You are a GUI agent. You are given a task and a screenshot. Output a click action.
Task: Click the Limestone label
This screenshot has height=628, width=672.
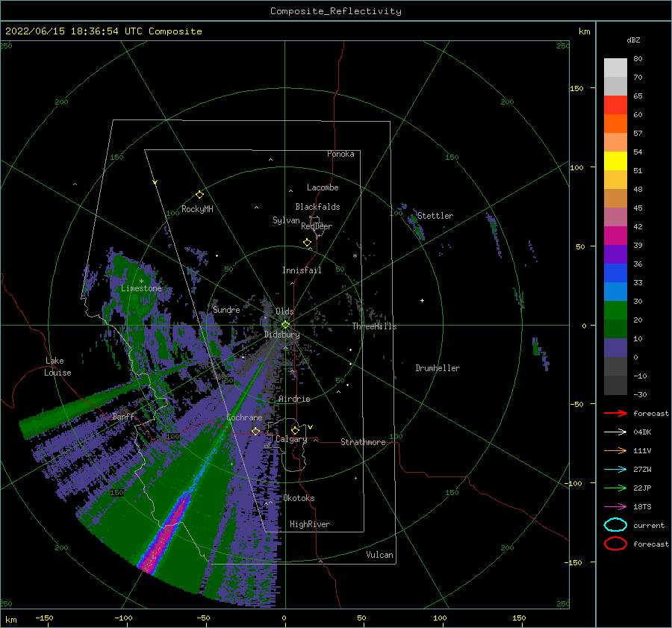141,288
